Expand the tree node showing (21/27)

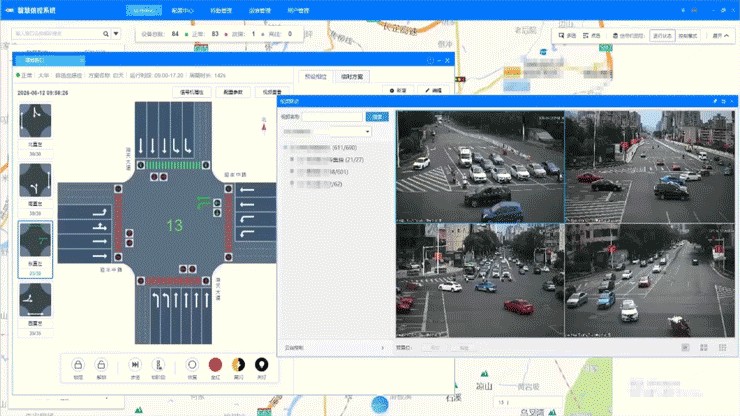click(x=292, y=160)
